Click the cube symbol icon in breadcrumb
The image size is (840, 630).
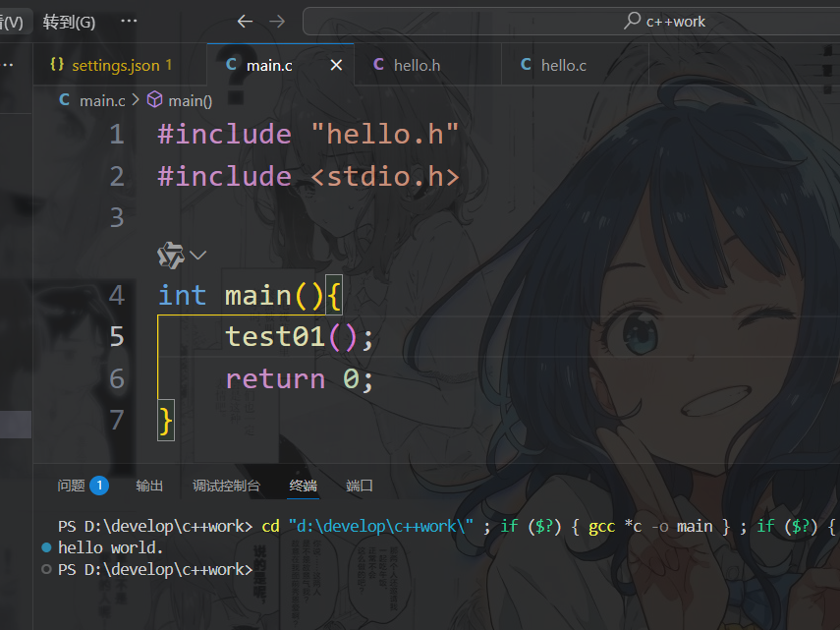(155, 99)
